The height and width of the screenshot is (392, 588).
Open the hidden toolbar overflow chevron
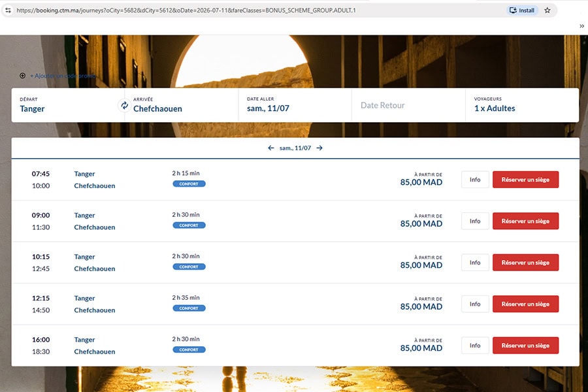coord(581,26)
